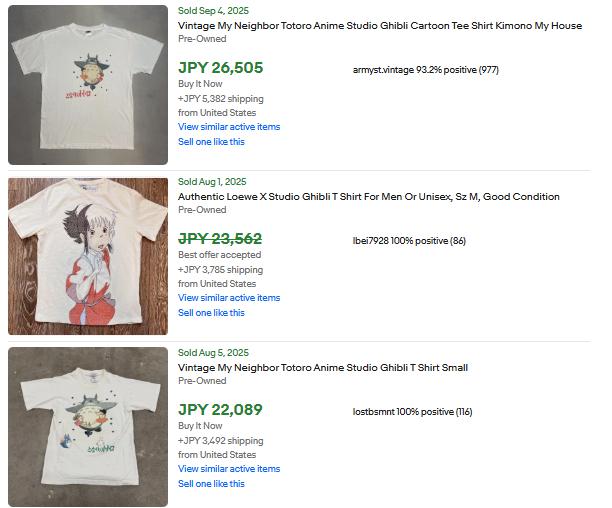View similar active items for JPY 26,505 listing
This screenshot has width=612, height=508.
(x=229, y=127)
